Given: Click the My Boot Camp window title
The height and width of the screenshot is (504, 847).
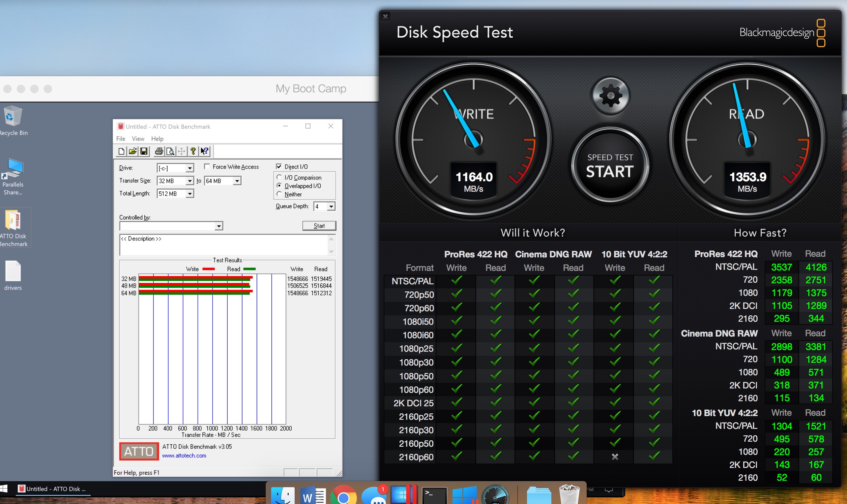Looking at the screenshot, I should point(311,89).
